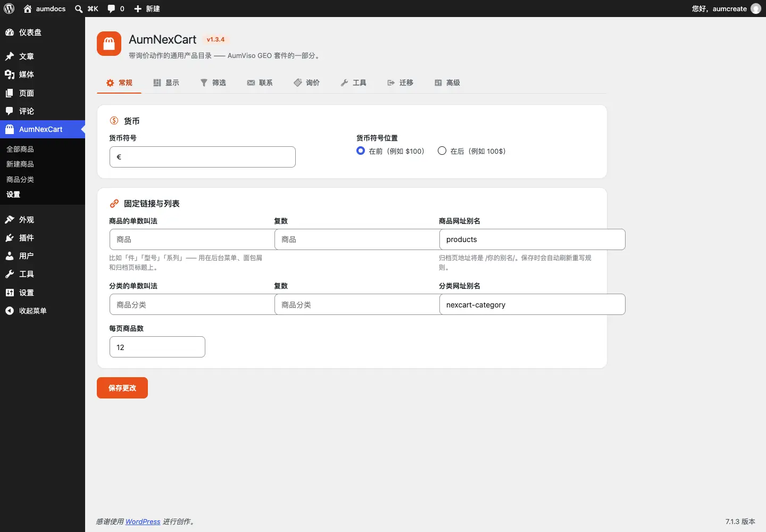Click the 新建 plus icon

pos(138,9)
